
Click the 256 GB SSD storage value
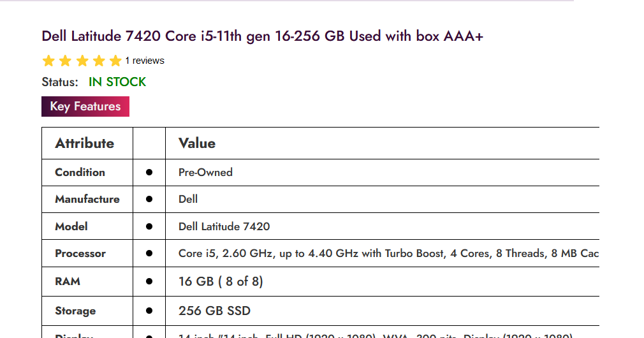click(x=214, y=311)
